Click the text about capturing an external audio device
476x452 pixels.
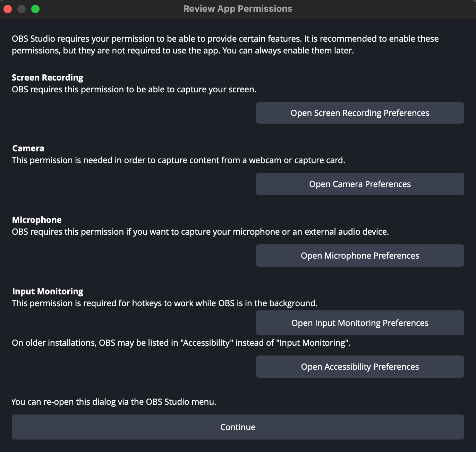tap(200, 232)
